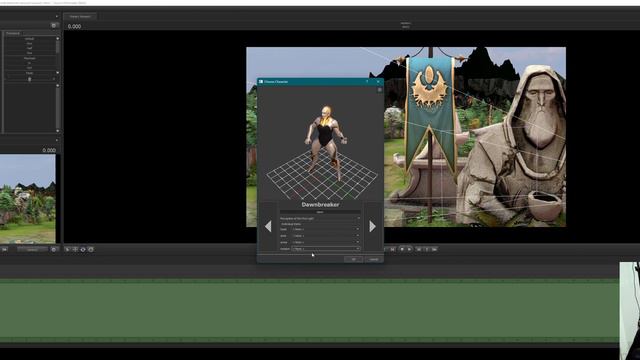Open the Weapon item dropdown
The width and height of the screenshot is (640, 360).
tap(326, 249)
